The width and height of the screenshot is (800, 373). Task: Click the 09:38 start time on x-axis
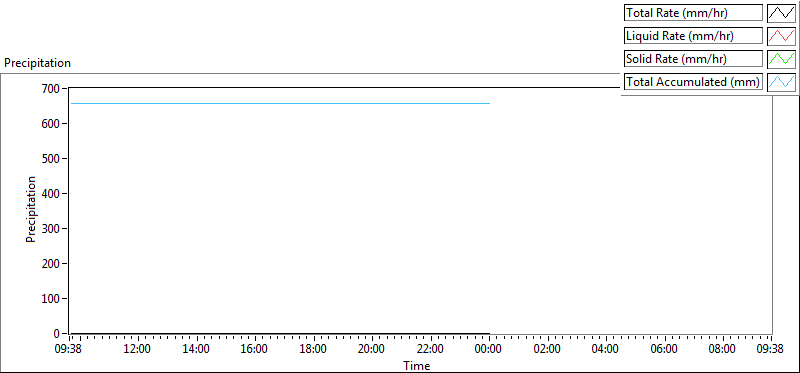68,350
